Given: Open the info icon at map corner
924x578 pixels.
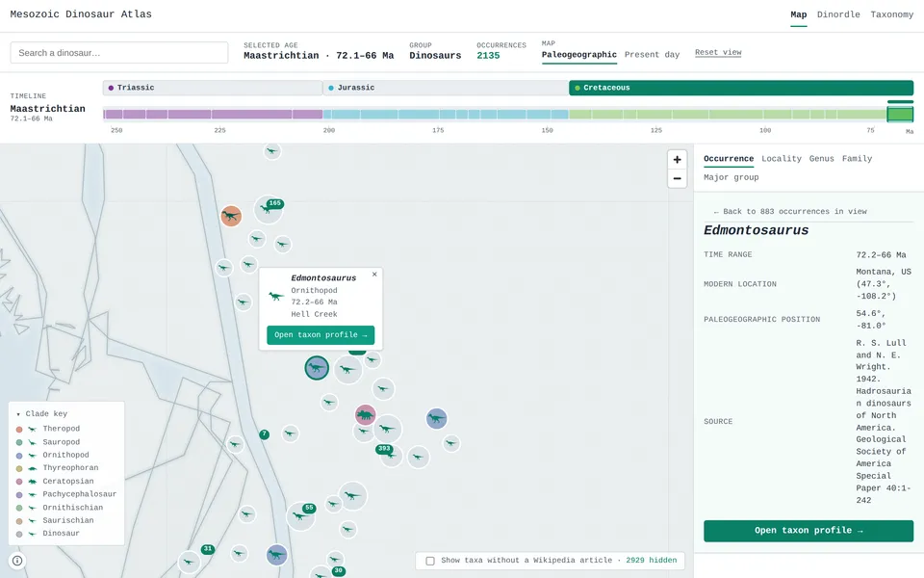Looking at the screenshot, I should click(17, 561).
